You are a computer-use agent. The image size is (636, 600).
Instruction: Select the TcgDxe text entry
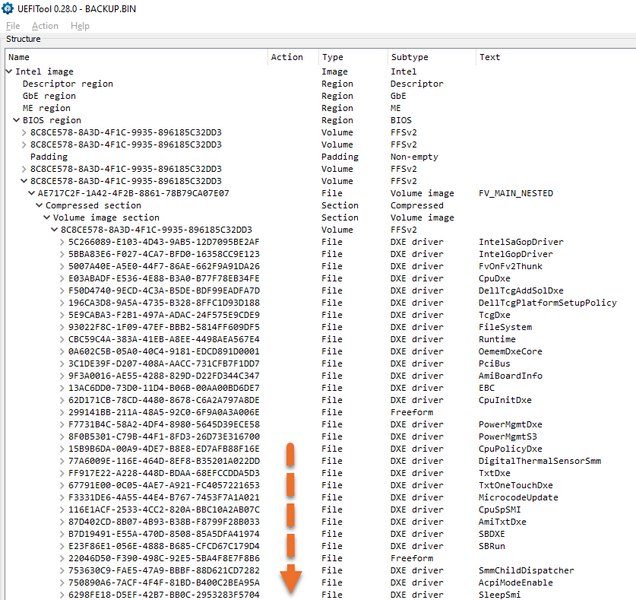pyautogui.click(x=494, y=315)
